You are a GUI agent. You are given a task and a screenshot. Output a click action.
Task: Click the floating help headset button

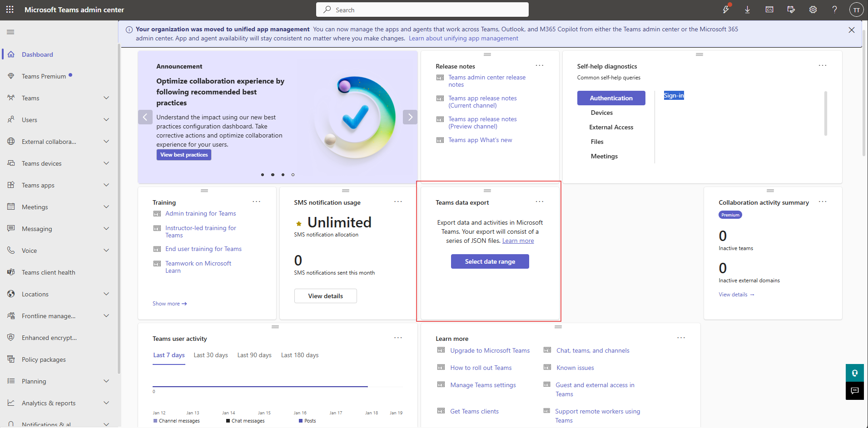(x=854, y=373)
